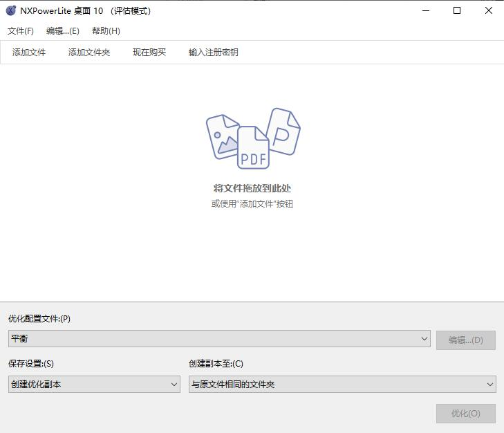504x433 pixels.
Task: Click the PDF document icon in drop area
Action: click(x=253, y=148)
